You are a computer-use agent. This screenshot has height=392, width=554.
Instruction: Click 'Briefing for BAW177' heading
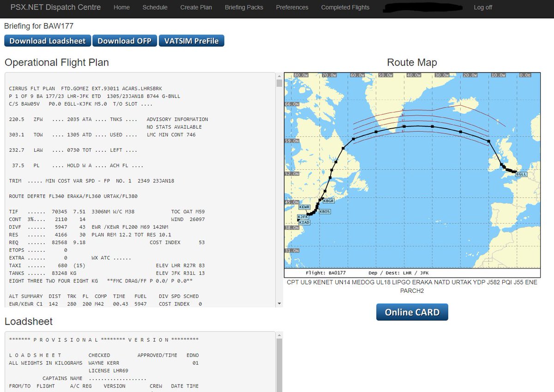(x=39, y=26)
